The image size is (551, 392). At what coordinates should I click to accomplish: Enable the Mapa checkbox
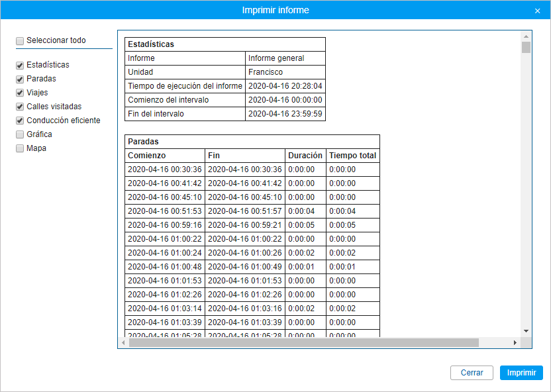[x=20, y=149]
